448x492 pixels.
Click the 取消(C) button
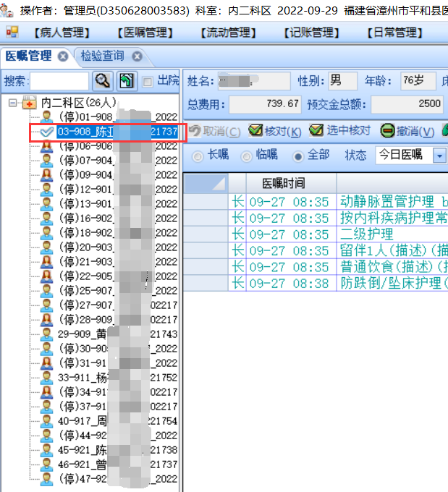coord(215,131)
